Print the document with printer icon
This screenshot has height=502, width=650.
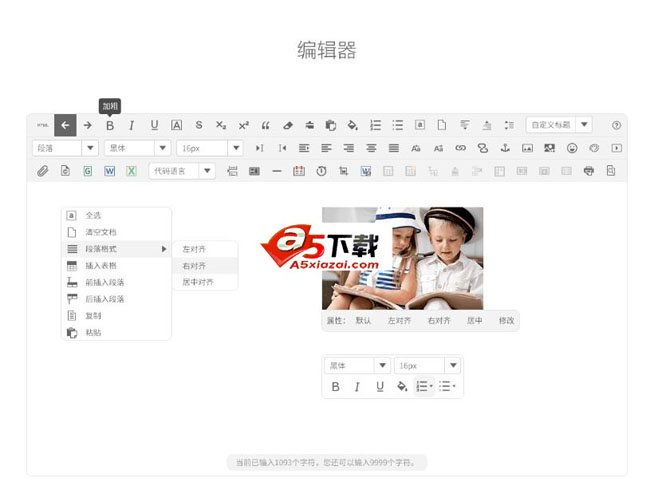[589, 171]
